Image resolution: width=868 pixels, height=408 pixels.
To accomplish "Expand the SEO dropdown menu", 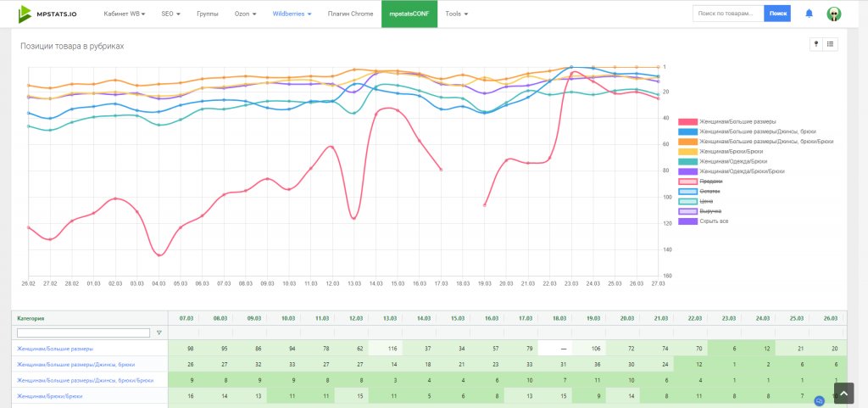I will pyautogui.click(x=170, y=14).
